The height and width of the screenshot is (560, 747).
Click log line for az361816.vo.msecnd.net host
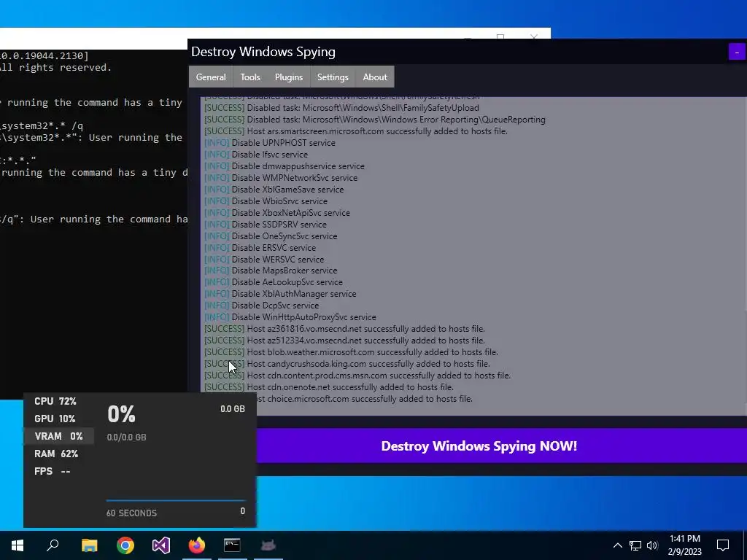(344, 329)
